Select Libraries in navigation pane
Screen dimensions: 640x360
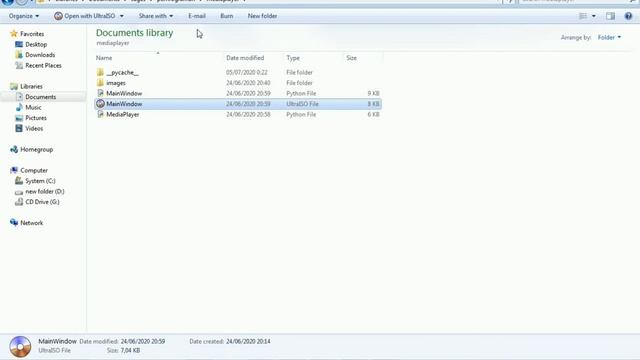[31, 87]
